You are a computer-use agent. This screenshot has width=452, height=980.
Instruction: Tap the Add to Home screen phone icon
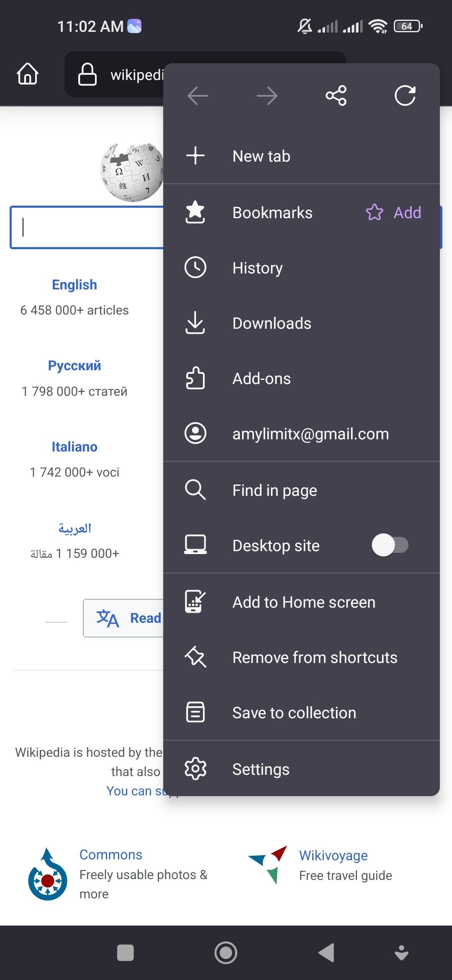pos(195,601)
